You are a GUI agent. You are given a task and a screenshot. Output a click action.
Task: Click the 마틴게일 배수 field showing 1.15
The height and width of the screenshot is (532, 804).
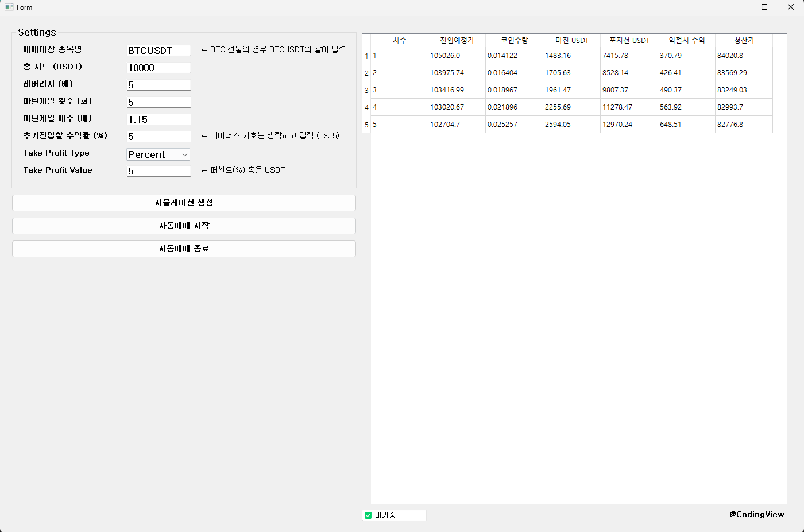pyautogui.click(x=158, y=119)
